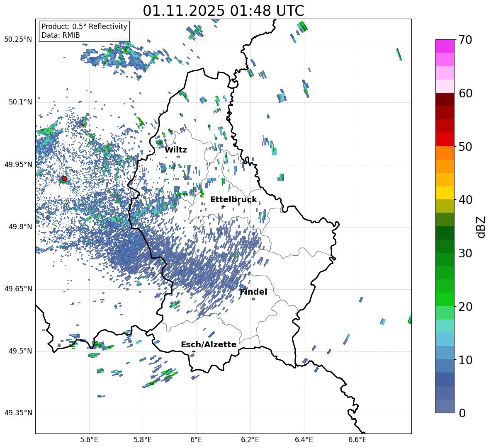The height and width of the screenshot is (448, 491).
Task: Click the magenta top colorbar segment
Action: point(445,46)
